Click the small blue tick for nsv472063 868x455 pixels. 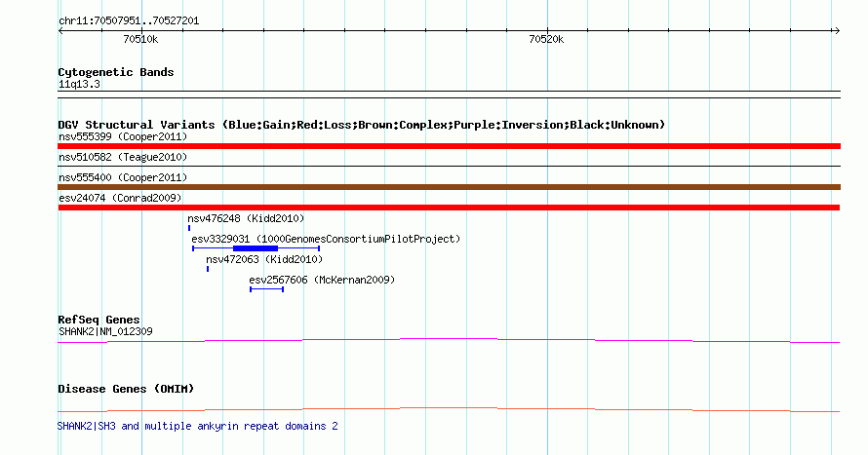coord(208,269)
